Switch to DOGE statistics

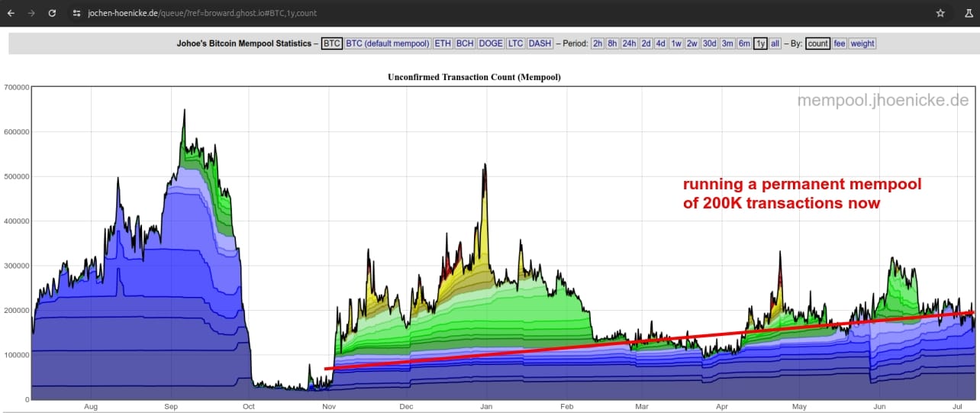click(491, 44)
